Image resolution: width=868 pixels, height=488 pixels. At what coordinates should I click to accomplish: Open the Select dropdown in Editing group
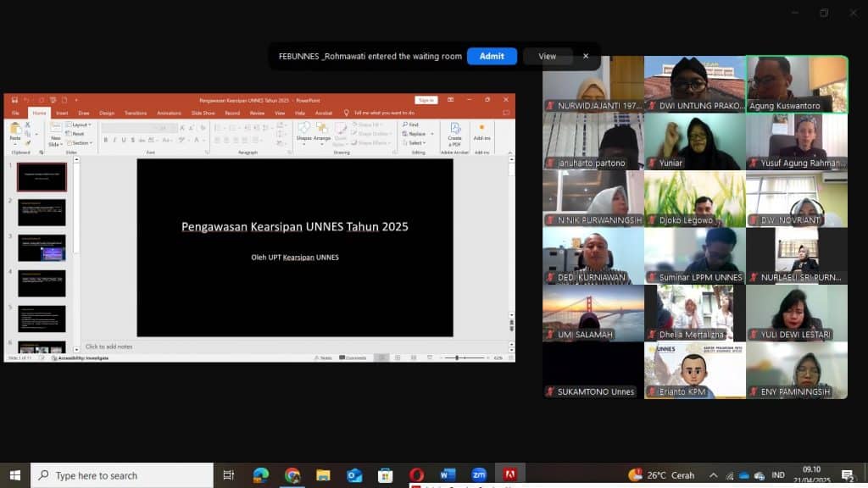point(415,142)
